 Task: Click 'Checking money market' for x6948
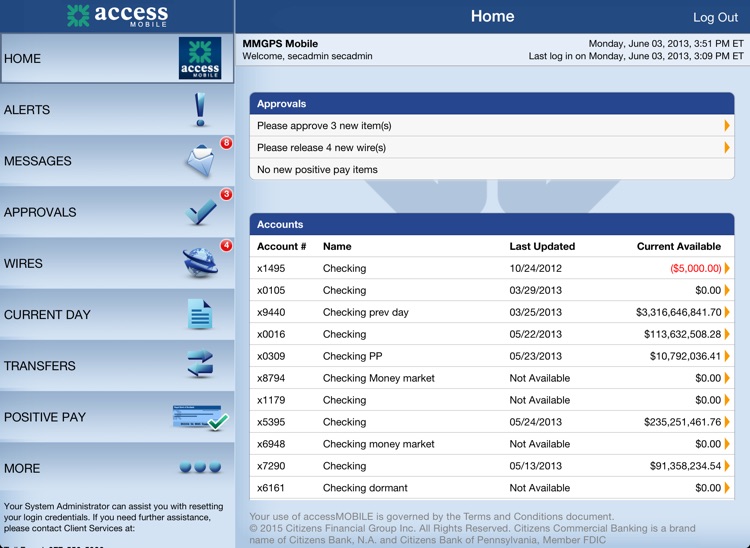379,444
